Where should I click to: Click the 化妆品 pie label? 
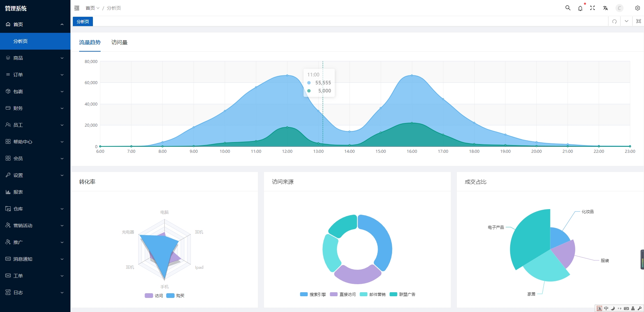tap(588, 211)
